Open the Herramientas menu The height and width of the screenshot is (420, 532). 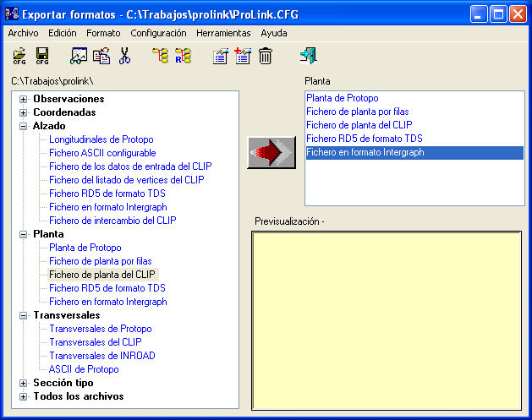tap(223, 33)
